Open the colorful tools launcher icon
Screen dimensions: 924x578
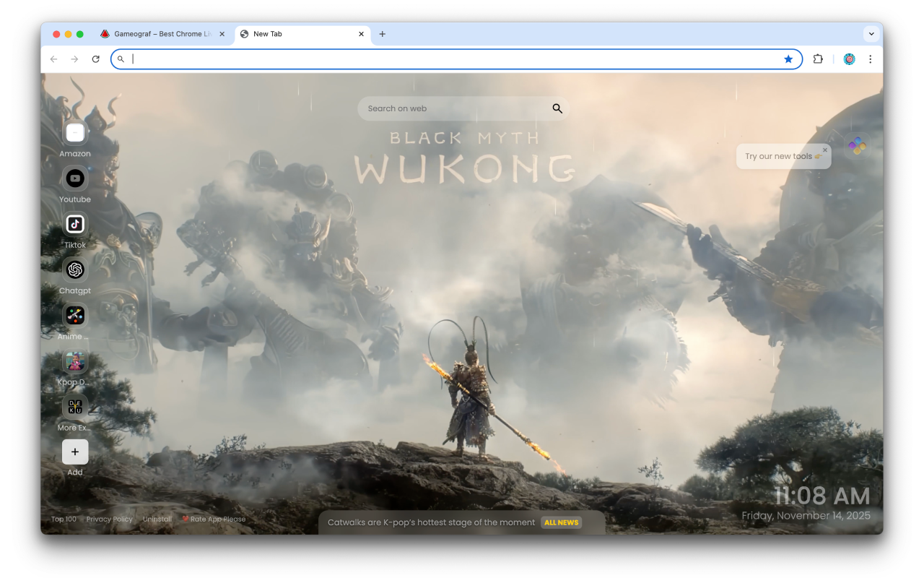click(x=857, y=146)
